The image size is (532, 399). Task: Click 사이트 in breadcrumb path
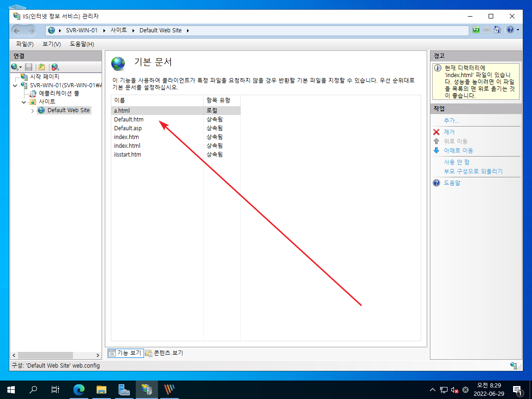point(118,30)
